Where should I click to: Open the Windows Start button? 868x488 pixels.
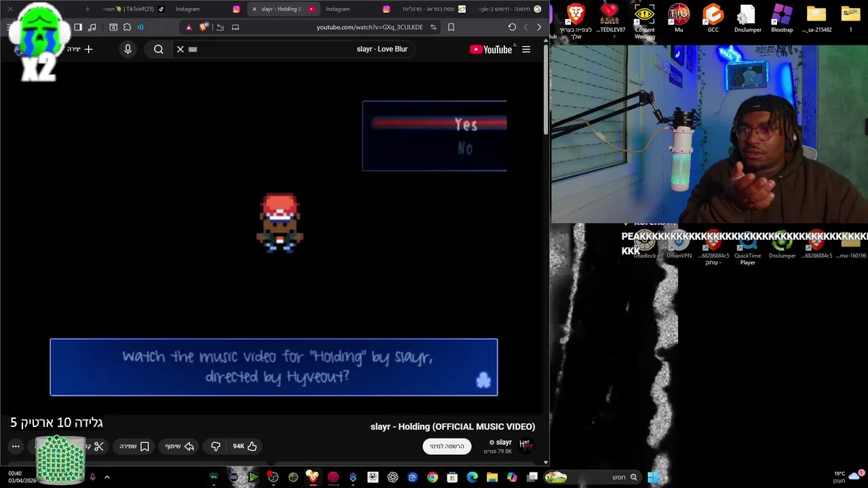(x=654, y=477)
